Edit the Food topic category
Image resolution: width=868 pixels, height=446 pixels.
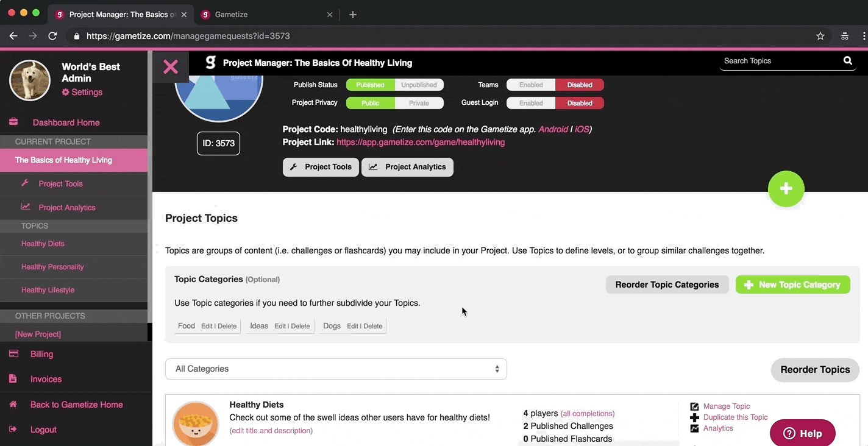(x=207, y=326)
